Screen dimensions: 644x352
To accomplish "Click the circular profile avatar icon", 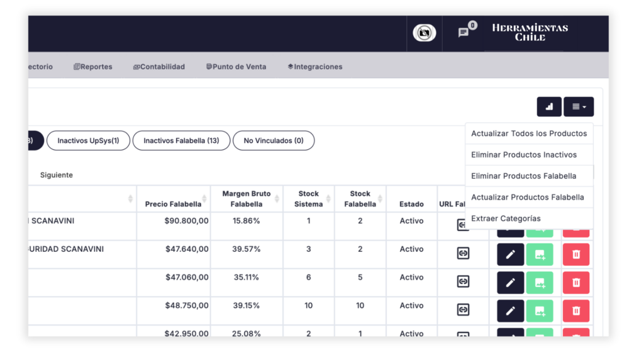I will tap(425, 32).
